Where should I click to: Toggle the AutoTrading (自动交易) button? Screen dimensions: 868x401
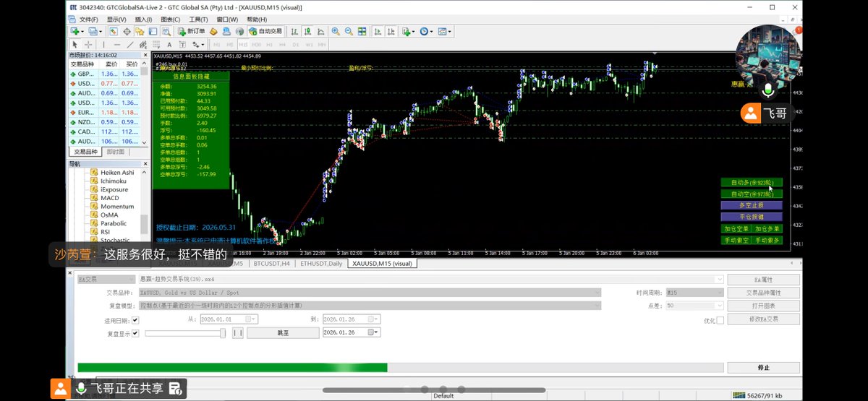click(265, 32)
